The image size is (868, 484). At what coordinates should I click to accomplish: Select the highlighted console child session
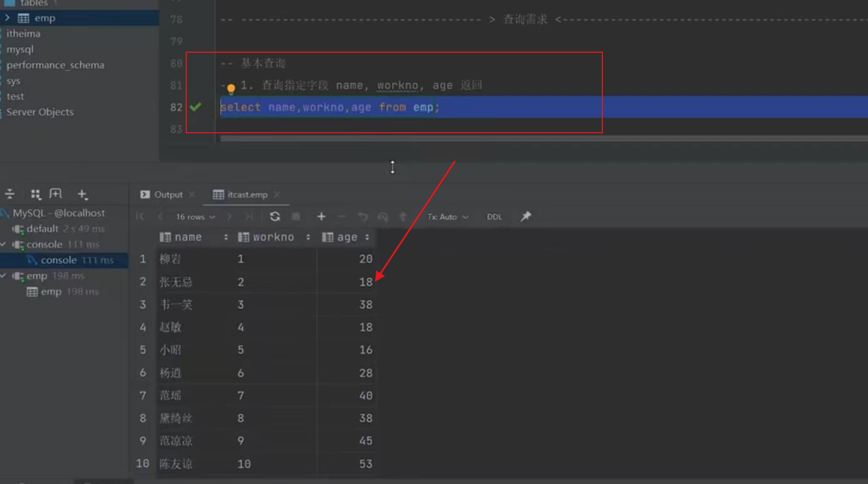pos(64,260)
